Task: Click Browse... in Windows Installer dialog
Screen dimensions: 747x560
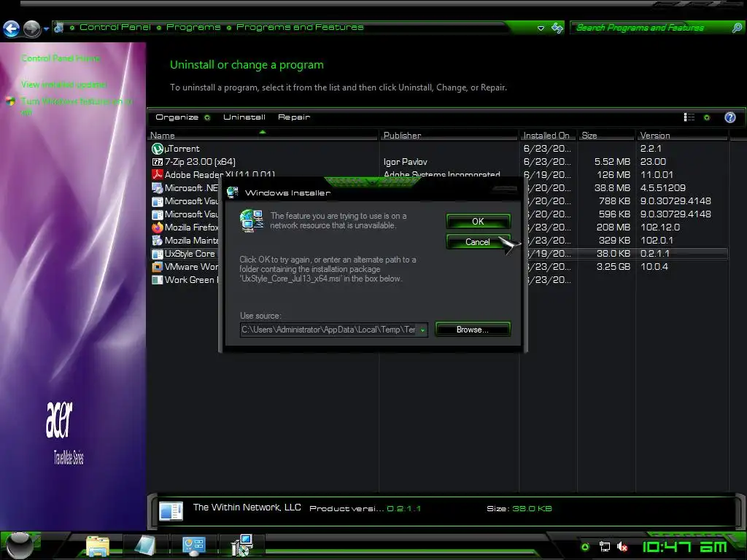Action: coord(473,330)
